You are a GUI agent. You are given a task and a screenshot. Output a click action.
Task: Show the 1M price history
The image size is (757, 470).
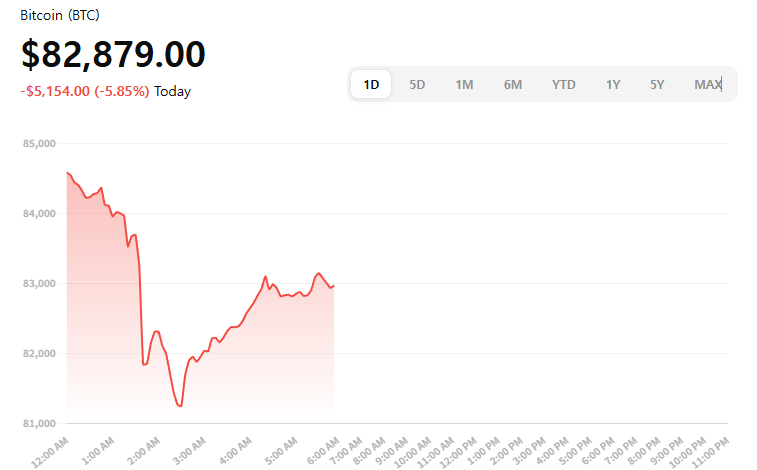(464, 85)
